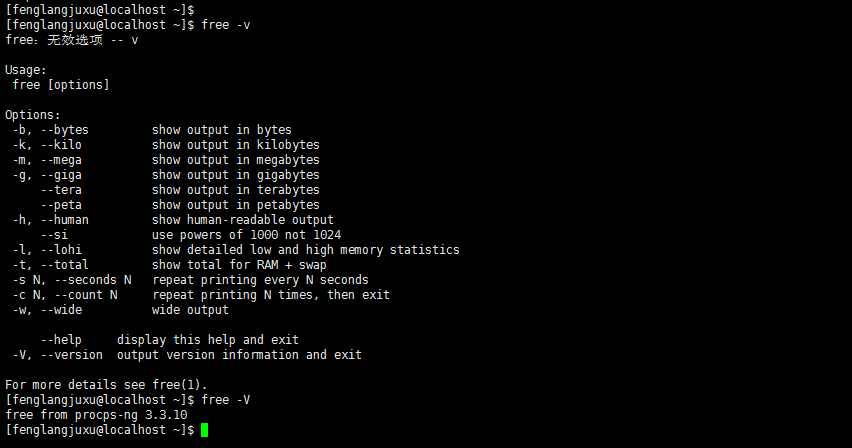Click the '--total' option text
This screenshot has width=852, height=448.
pyautogui.click(x=65, y=265)
